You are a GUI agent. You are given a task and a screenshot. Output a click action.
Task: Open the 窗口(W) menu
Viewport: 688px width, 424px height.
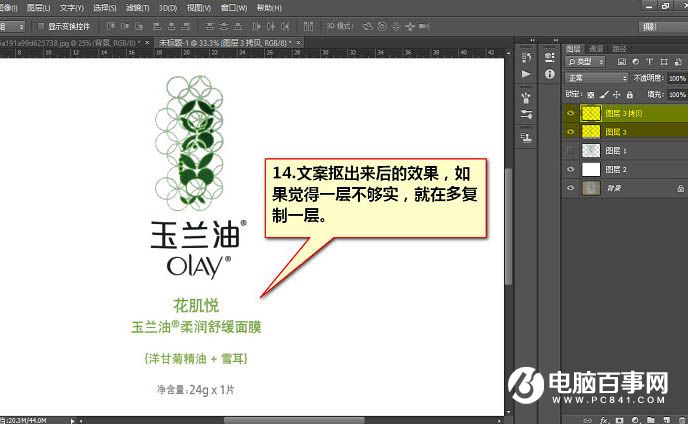(234, 8)
